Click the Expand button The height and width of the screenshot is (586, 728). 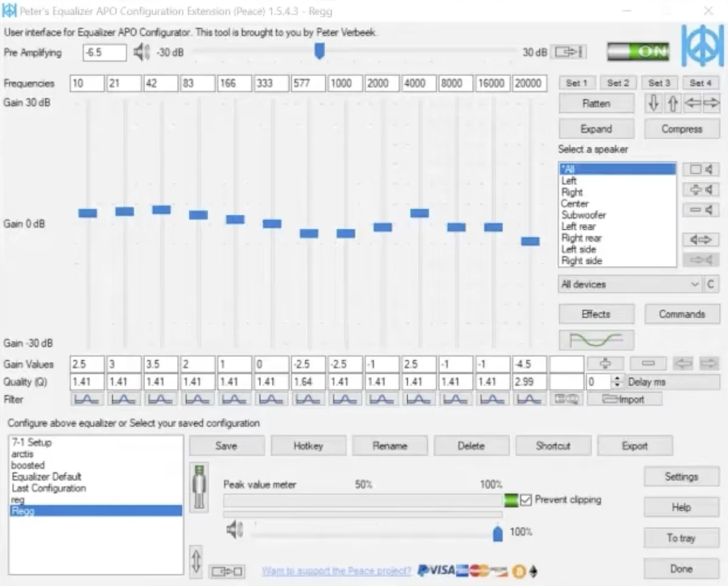pyautogui.click(x=596, y=129)
